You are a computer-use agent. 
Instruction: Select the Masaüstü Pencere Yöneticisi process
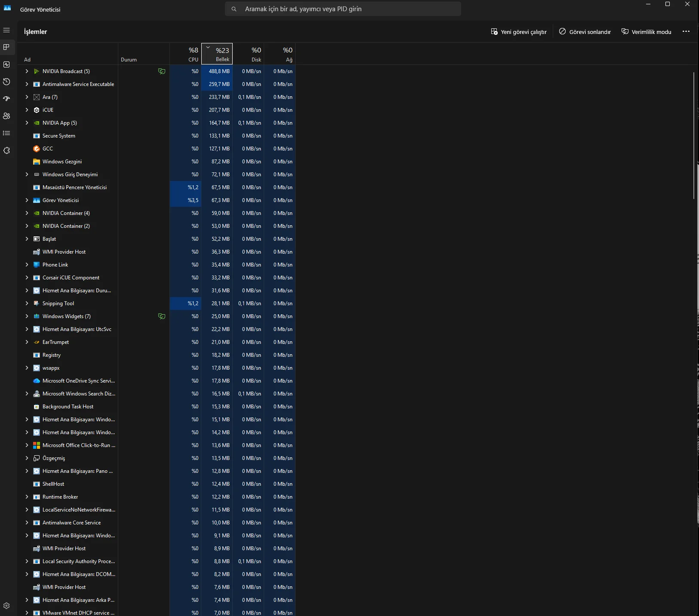click(156, 187)
